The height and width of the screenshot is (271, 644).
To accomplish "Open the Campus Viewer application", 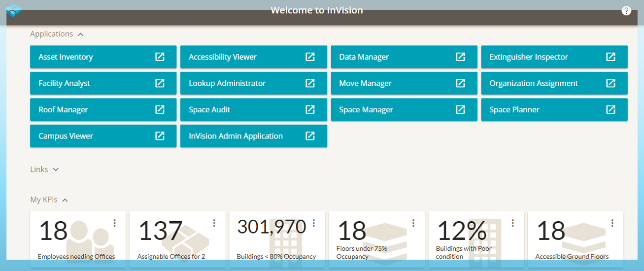I will click(103, 136).
